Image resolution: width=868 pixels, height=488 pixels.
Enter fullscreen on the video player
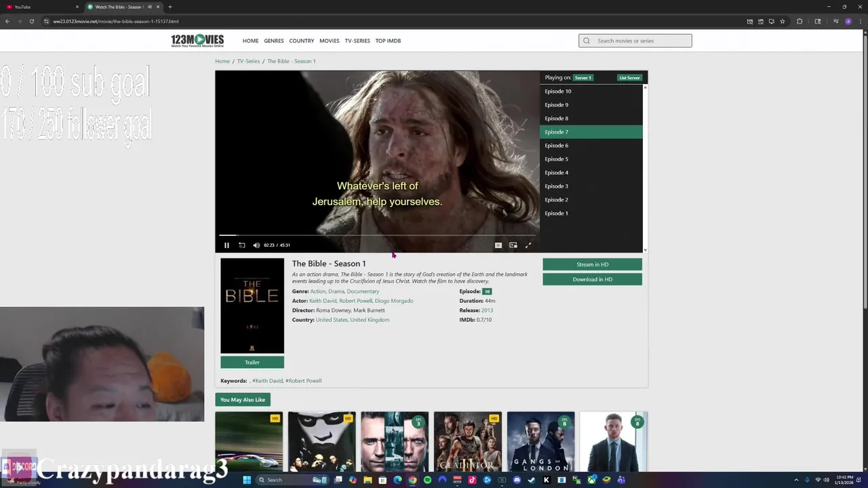coord(528,245)
